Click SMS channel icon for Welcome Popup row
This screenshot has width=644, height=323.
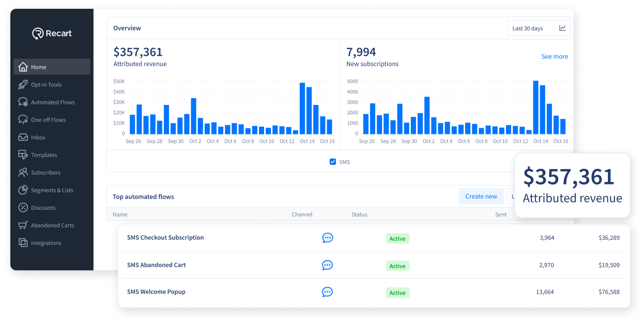tap(327, 292)
